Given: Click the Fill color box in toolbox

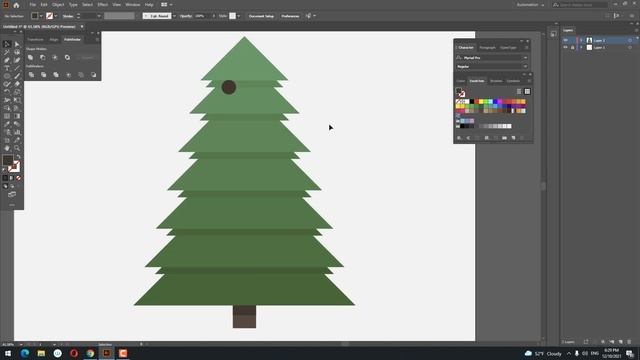Looking at the screenshot, I should pos(8,160).
